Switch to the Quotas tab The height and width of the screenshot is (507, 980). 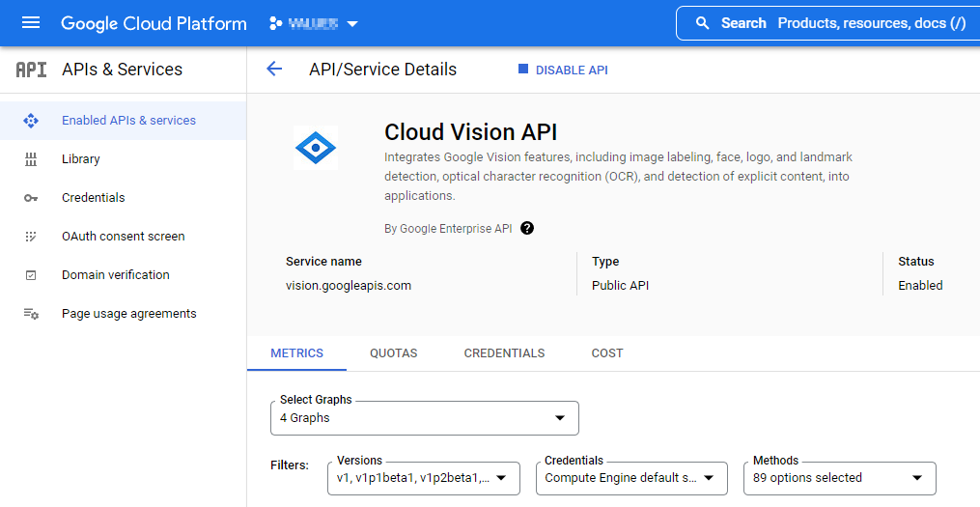[x=394, y=353]
